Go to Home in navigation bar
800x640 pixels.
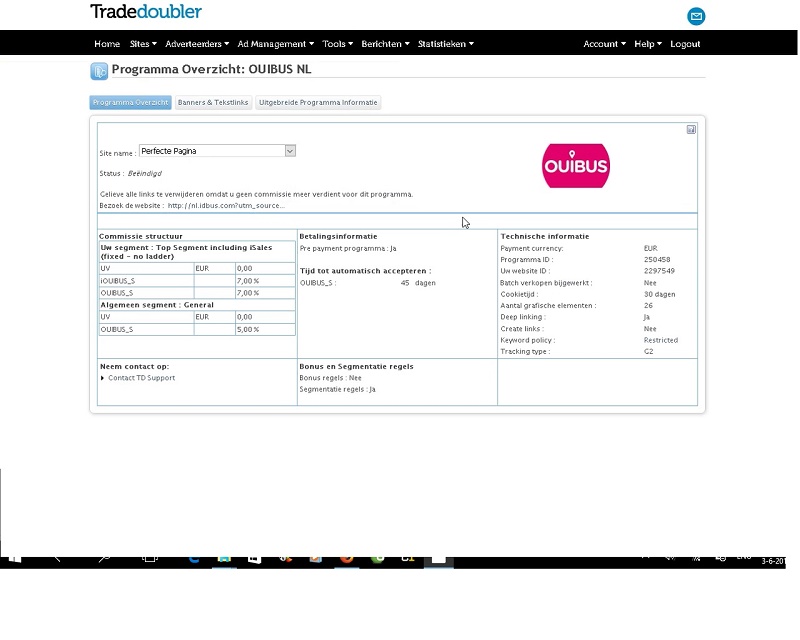click(x=107, y=44)
